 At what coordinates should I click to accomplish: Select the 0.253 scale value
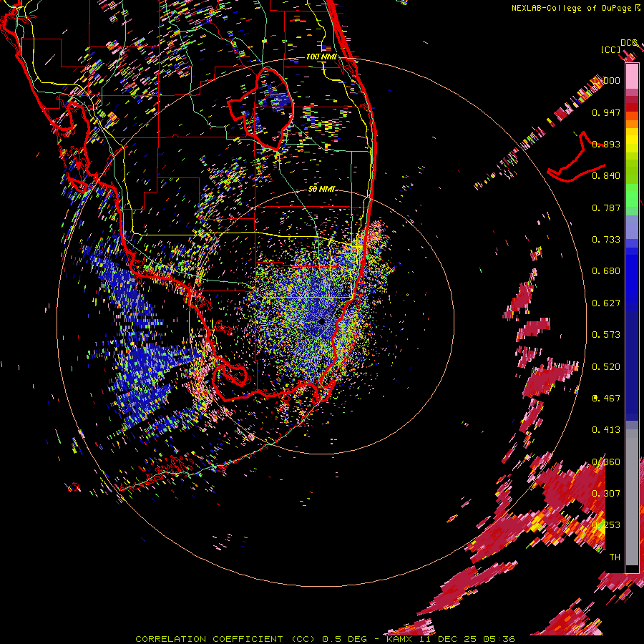[x=606, y=525]
